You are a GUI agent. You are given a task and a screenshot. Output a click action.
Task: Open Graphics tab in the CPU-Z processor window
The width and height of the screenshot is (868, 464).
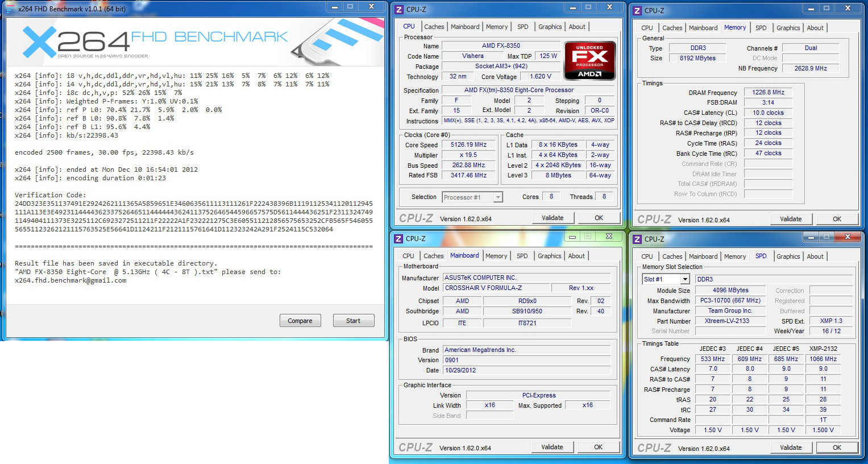coord(550,27)
